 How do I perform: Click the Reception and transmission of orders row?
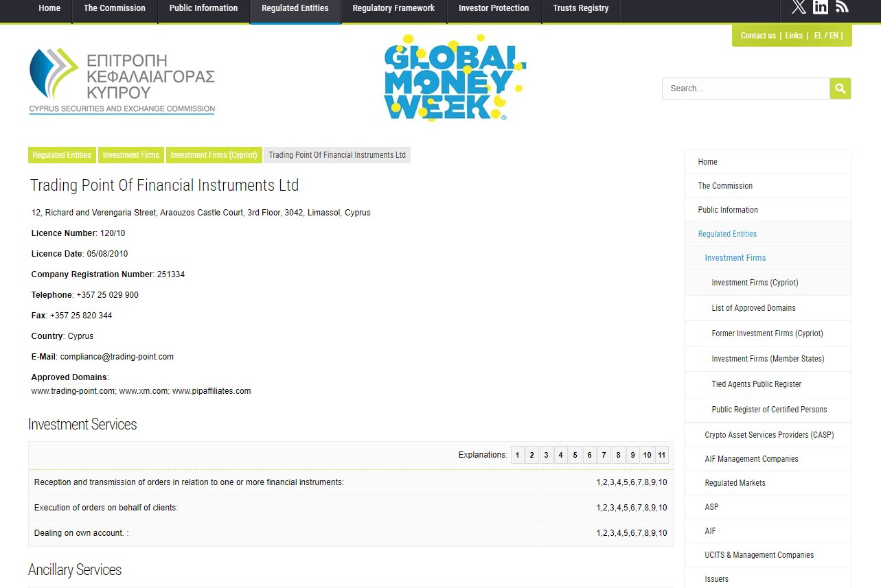tap(350, 482)
